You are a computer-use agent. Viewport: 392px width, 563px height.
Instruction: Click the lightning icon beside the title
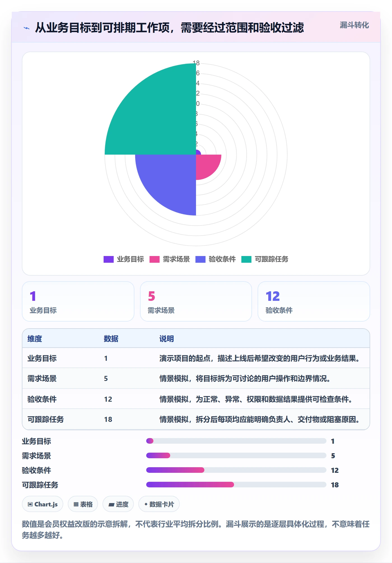[x=27, y=28]
